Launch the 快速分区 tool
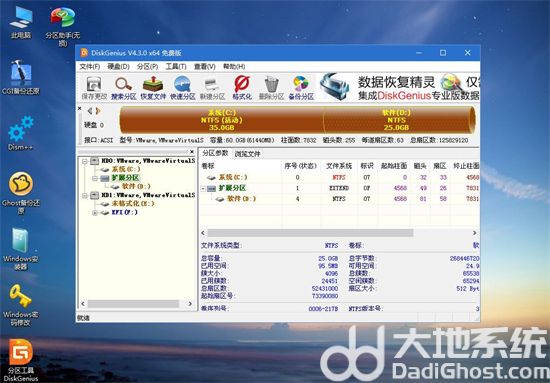 click(182, 88)
